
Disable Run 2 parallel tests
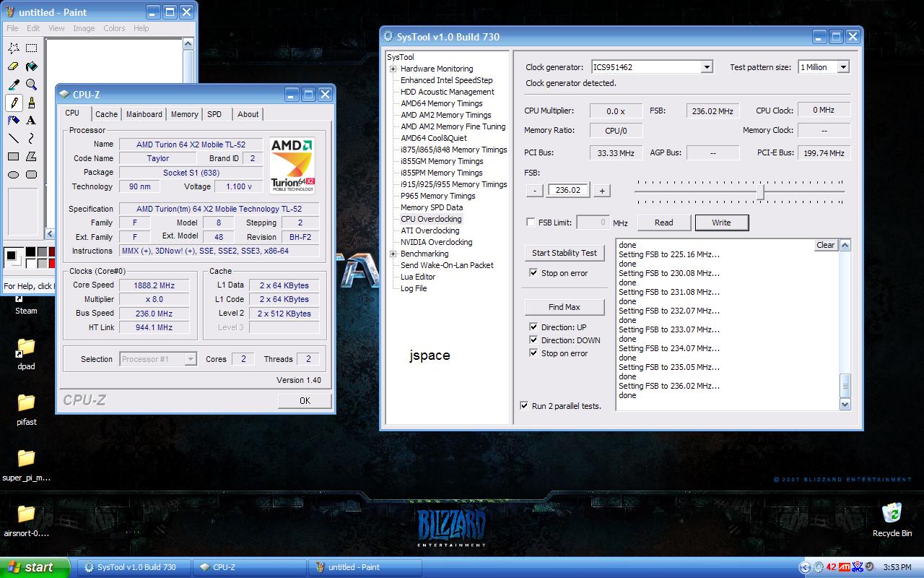[524, 406]
